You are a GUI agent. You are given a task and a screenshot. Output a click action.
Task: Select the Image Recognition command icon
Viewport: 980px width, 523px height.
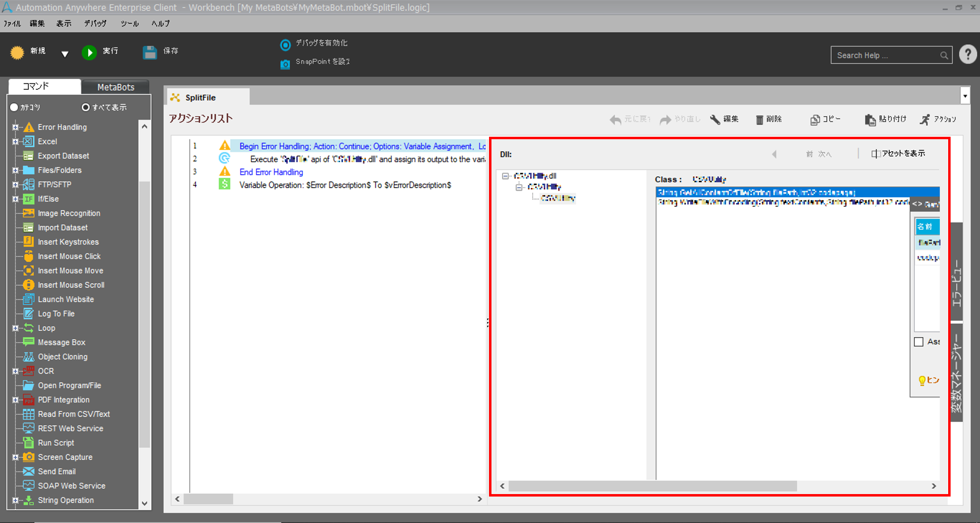(x=28, y=213)
